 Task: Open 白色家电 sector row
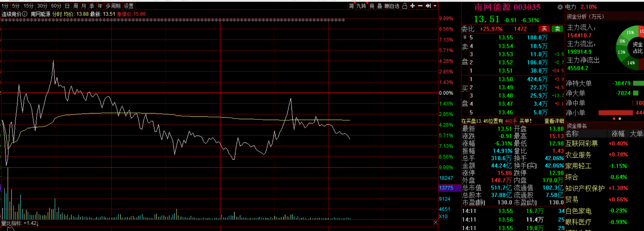click(605, 211)
